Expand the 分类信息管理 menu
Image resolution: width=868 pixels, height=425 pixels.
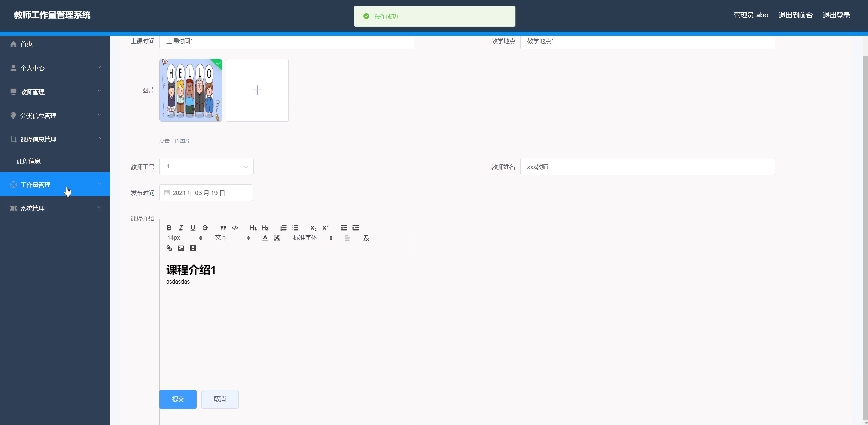click(x=55, y=116)
